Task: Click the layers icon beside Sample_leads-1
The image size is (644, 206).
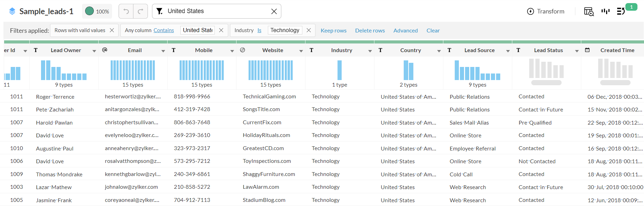Action: (x=12, y=11)
